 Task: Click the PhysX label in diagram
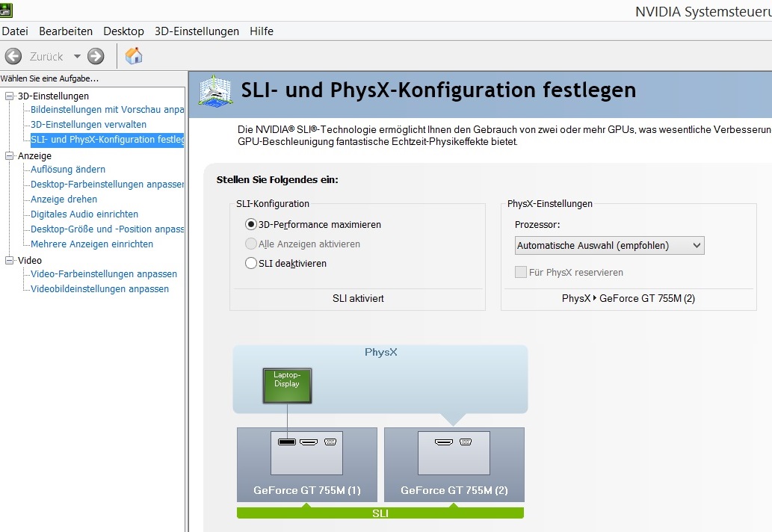click(x=380, y=352)
